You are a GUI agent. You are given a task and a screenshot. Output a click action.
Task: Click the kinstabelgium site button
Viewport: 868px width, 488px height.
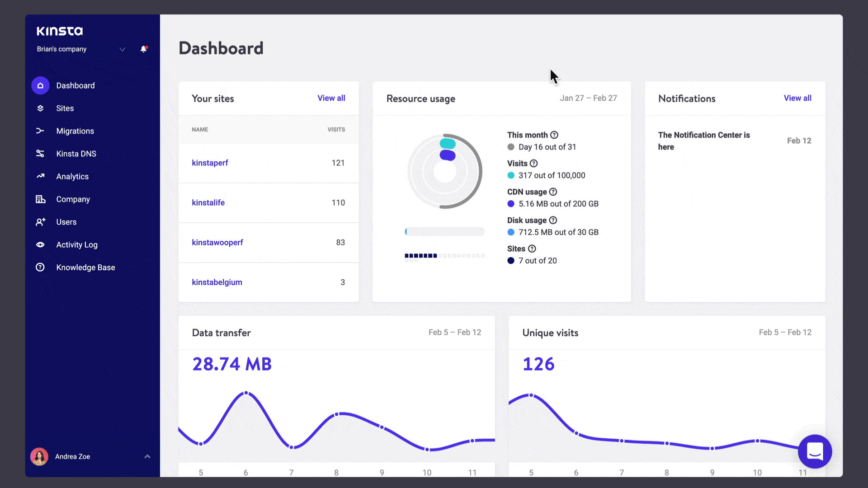(x=217, y=282)
